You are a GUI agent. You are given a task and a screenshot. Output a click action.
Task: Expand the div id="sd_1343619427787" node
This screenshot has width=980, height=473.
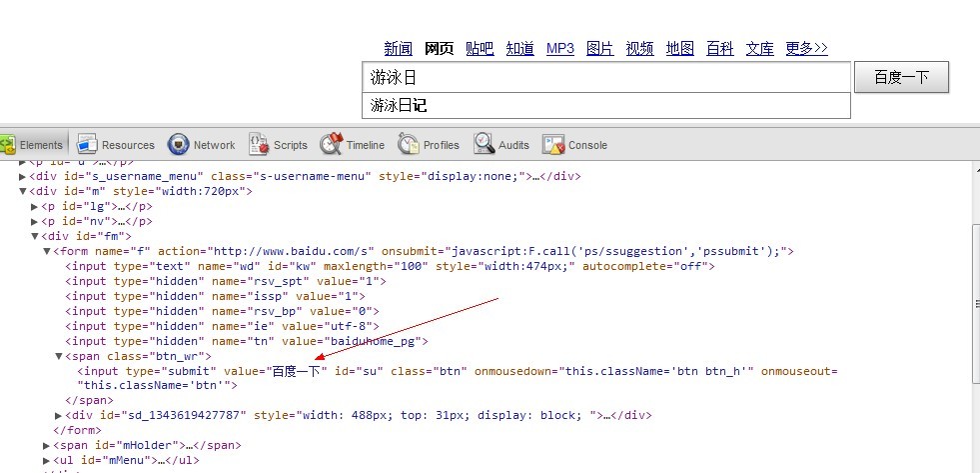pyautogui.click(x=59, y=415)
